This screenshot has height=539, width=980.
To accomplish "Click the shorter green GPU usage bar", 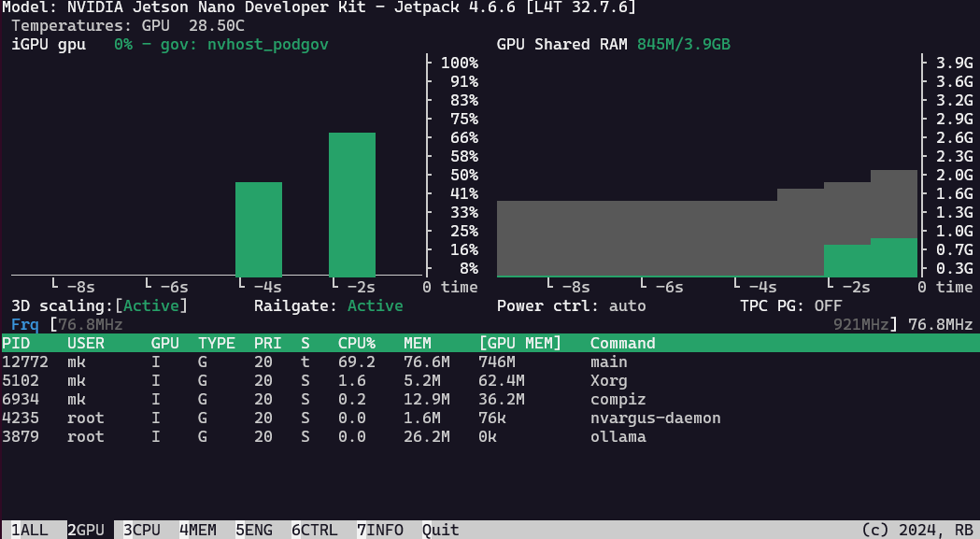I will pyautogui.click(x=258, y=230).
